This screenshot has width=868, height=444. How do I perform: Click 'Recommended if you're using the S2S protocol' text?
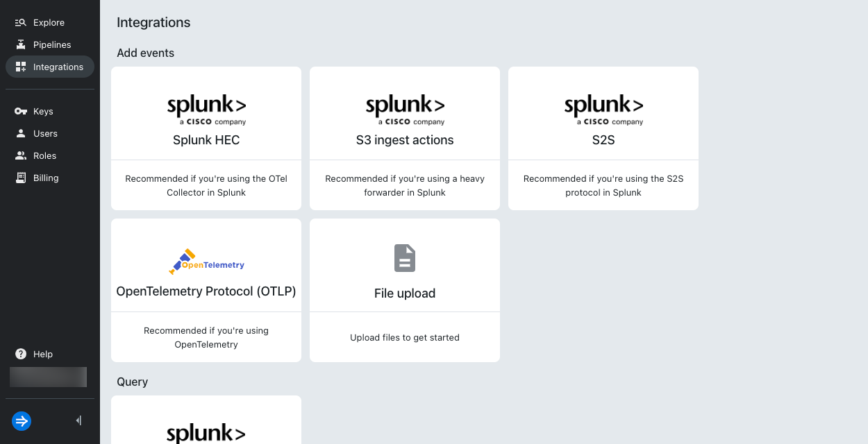[603, 185]
